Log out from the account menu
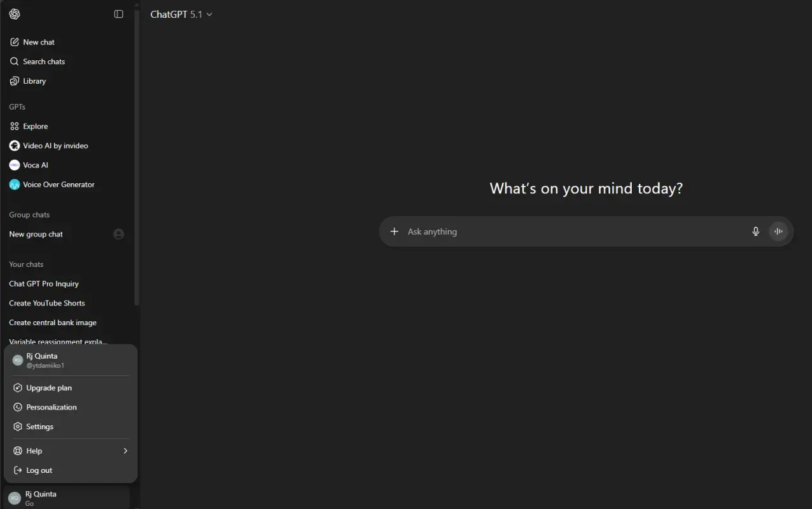Screen dimensions: 812x509 click(x=71, y=470)
